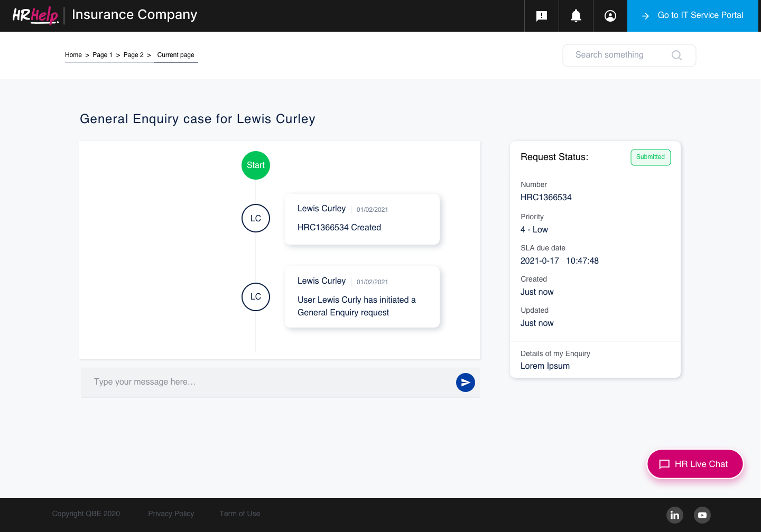Click the send message arrow button

[x=466, y=382]
